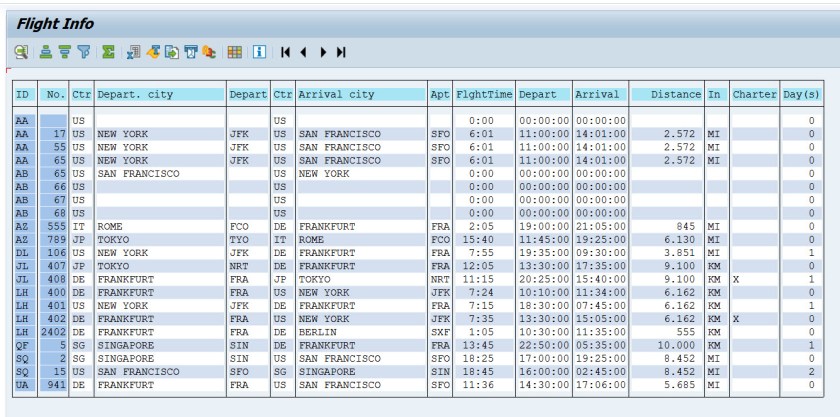This screenshot has width=840, height=417.
Task: Export the list to a spreadsheet
Action: (133, 52)
